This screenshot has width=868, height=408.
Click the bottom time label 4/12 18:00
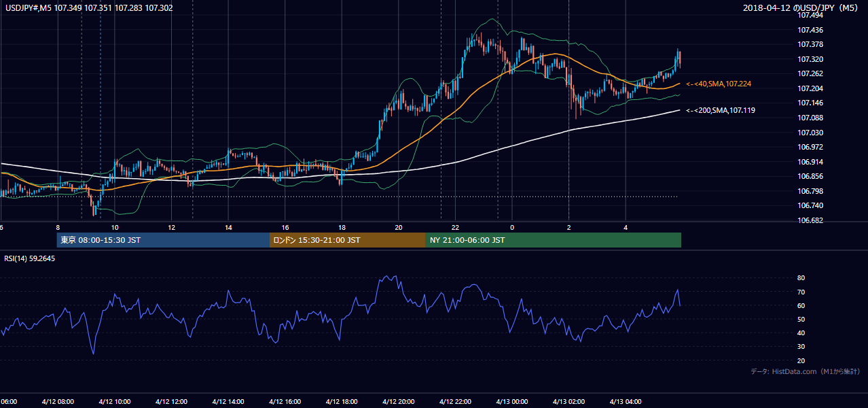pyautogui.click(x=342, y=401)
